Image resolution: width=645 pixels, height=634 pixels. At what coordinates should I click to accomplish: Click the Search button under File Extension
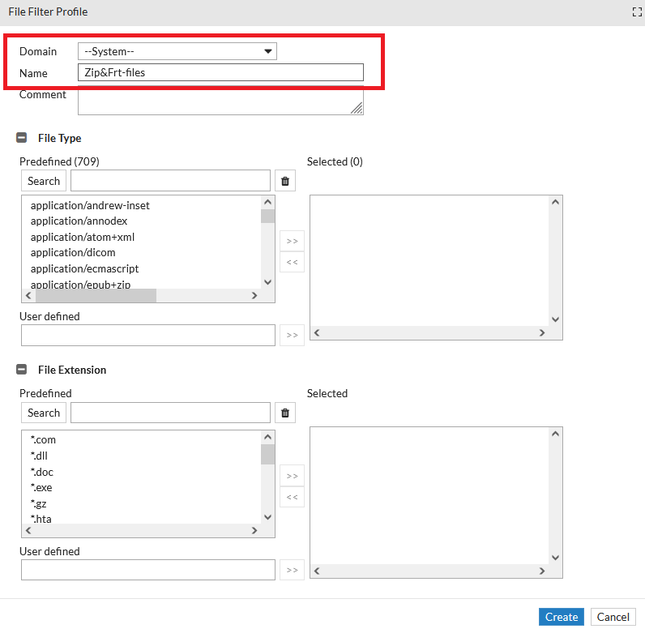tap(44, 413)
